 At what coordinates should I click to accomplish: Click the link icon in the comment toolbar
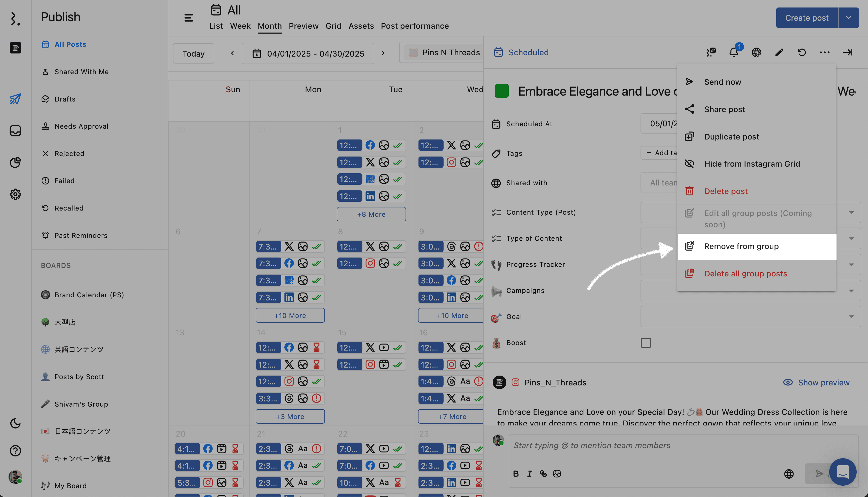[543, 474]
